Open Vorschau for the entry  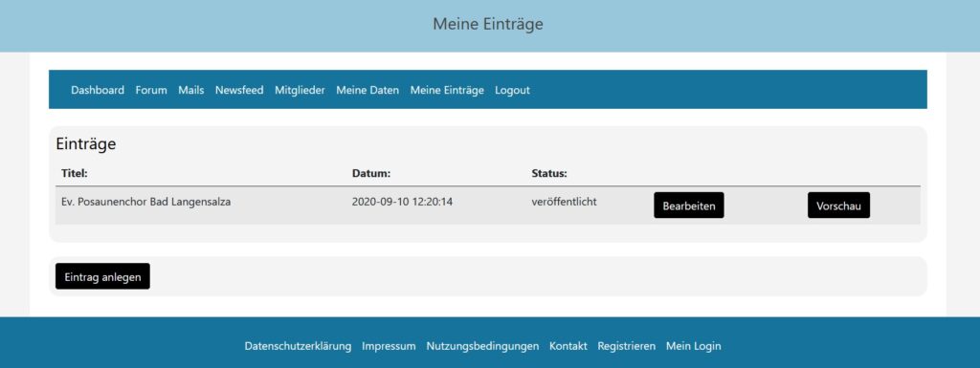point(838,206)
